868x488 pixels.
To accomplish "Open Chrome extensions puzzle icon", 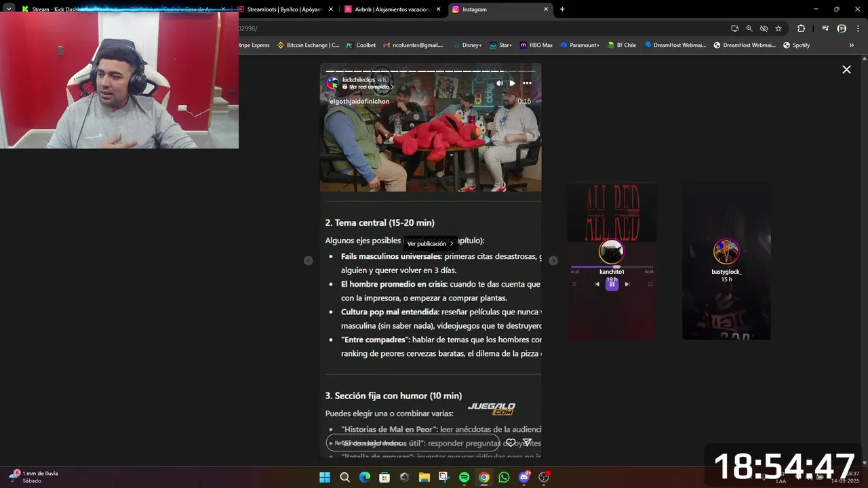I will tap(802, 28).
